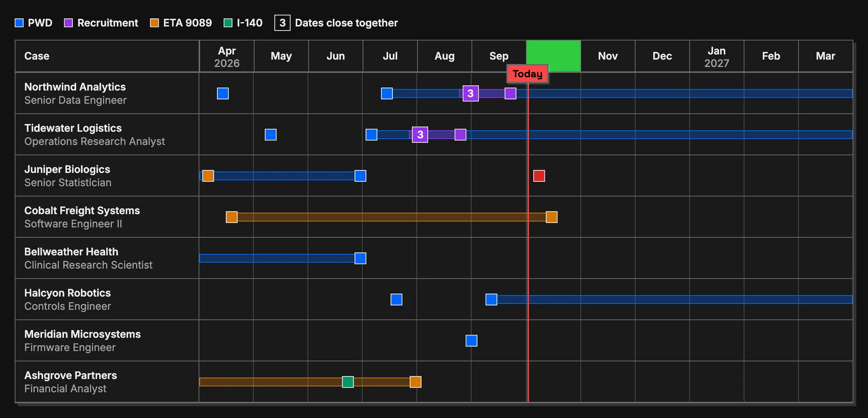Select Ashgrove Partners' green I-140 marker

tap(348, 382)
